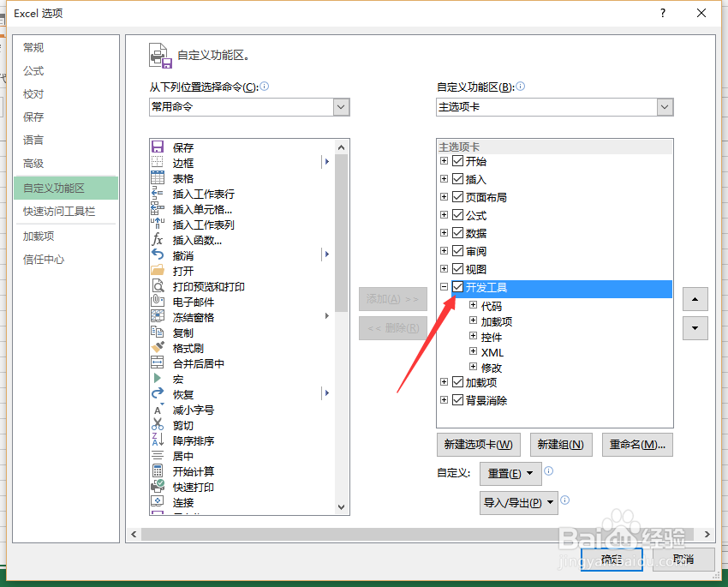Toggle the 数据 tab checkbox

(x=458, y=233)
